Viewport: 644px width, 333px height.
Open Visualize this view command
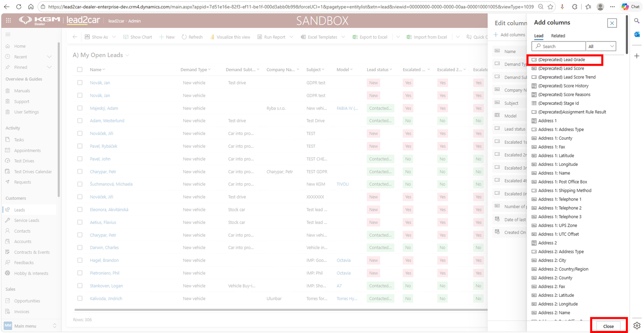(x=230, y=37)
